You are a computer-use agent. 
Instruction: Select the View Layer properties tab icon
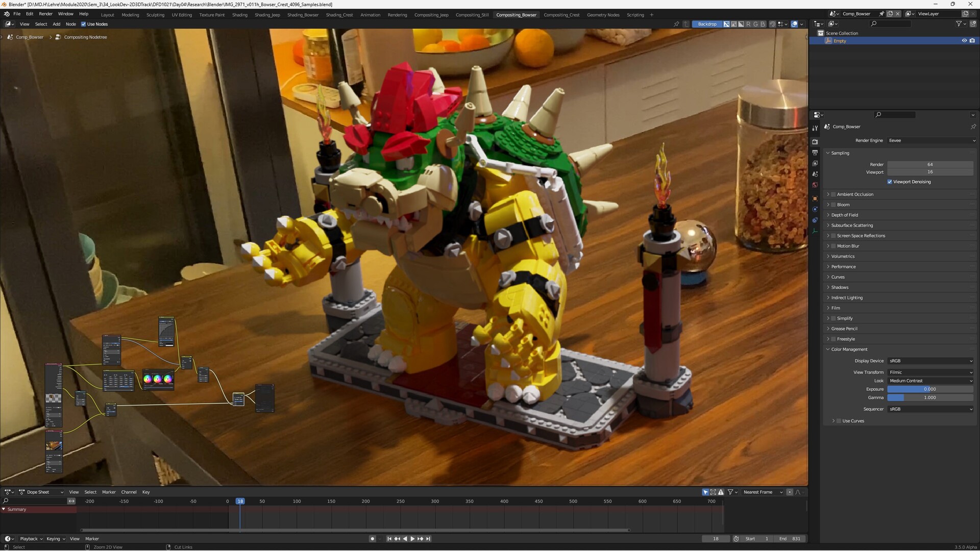815,163
